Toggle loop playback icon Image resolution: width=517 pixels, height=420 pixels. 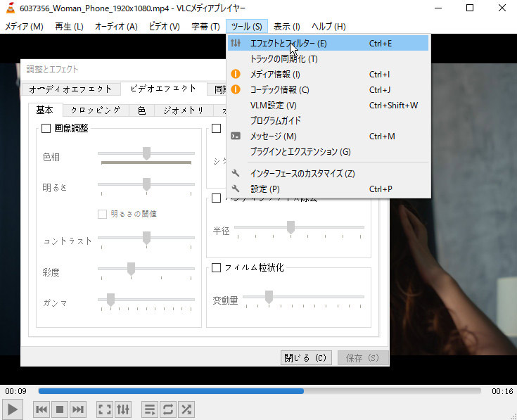(x=168, y=409)
